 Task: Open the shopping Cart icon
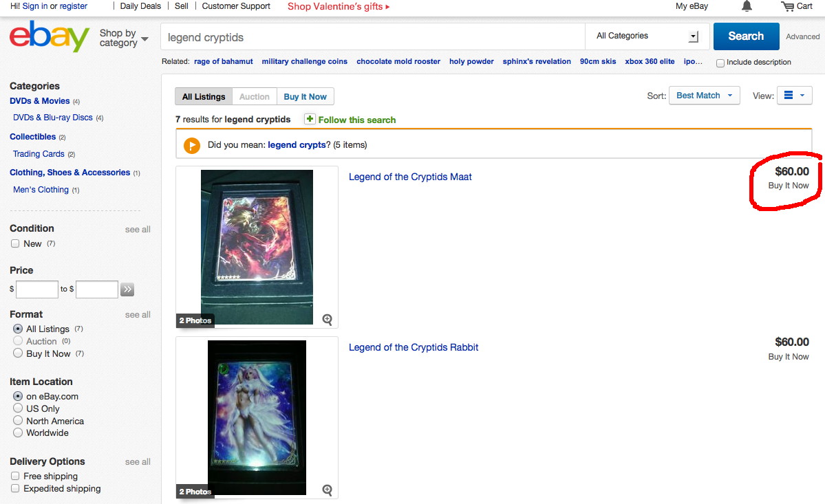click(788, 6)
